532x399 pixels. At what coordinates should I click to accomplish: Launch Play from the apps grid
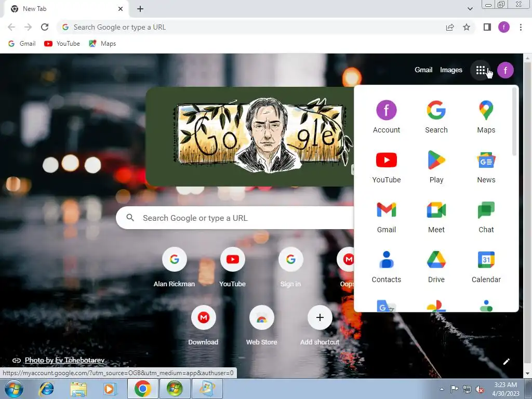pyautogui.click(x=436, y=166)
